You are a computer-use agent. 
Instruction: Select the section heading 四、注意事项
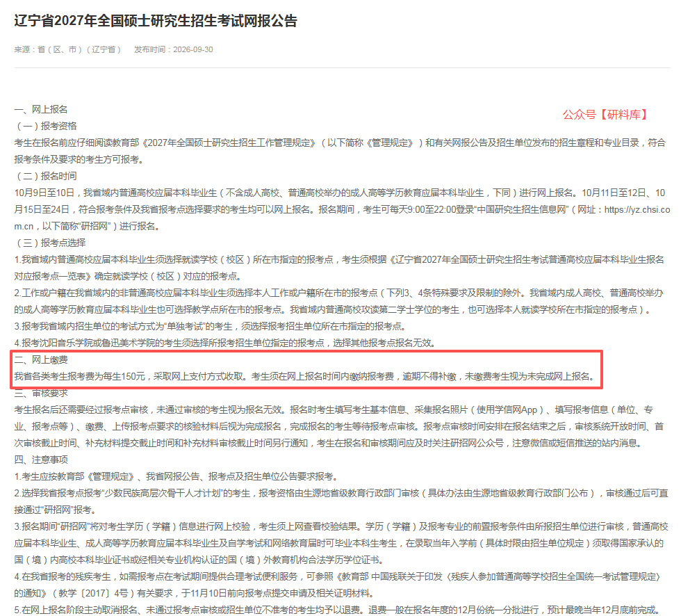coord(41,460)
